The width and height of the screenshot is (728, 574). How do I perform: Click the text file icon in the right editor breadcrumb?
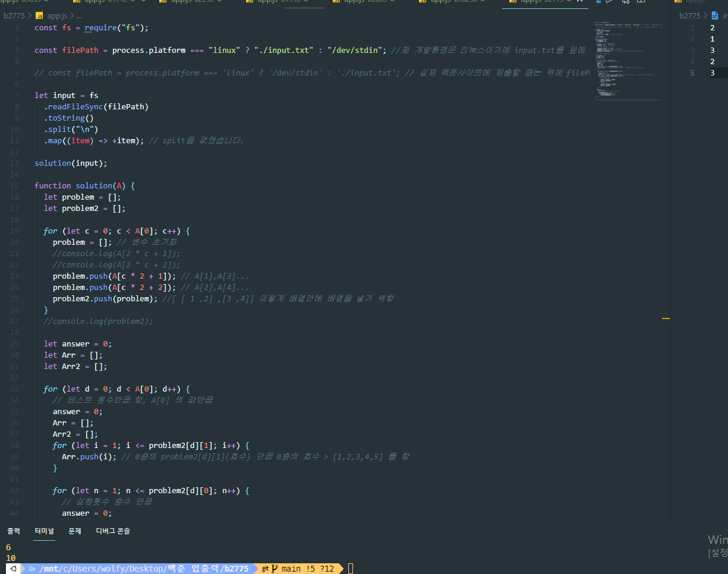pyautogui.click(x=715, y=15)
